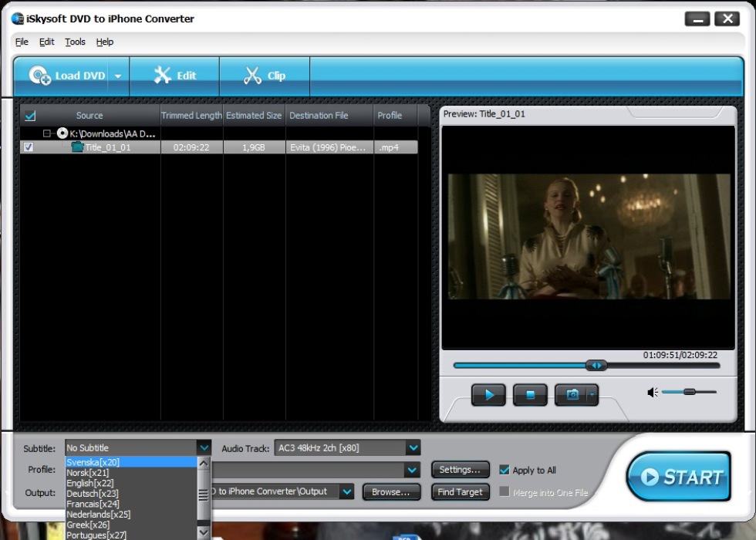Select Francais[x24] subtitle option

[131, 504]
